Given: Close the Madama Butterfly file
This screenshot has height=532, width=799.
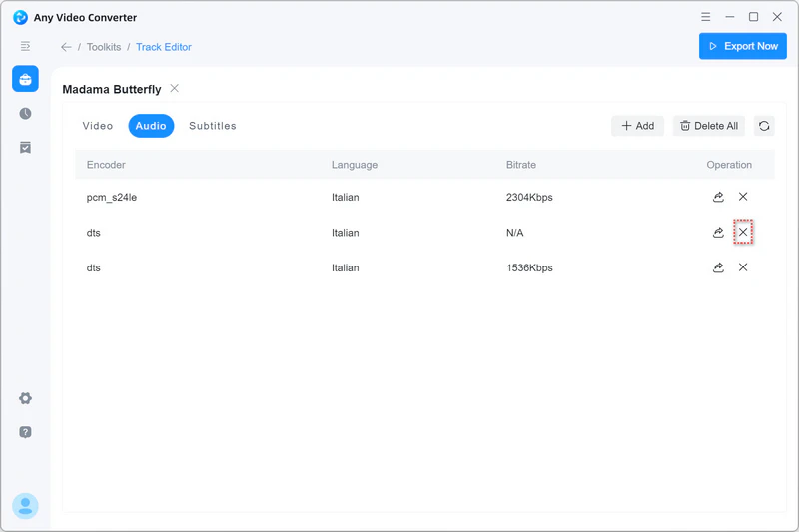Looking at the screenshot, I should click(174, 88).
